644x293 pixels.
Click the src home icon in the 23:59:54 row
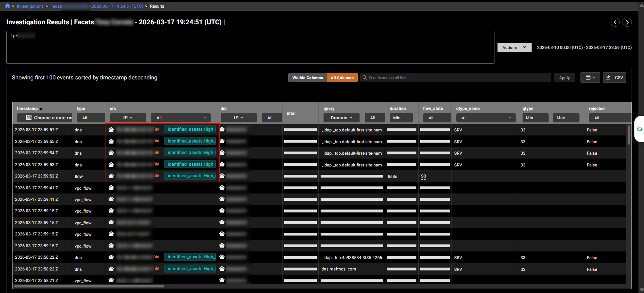click(111, 153)
